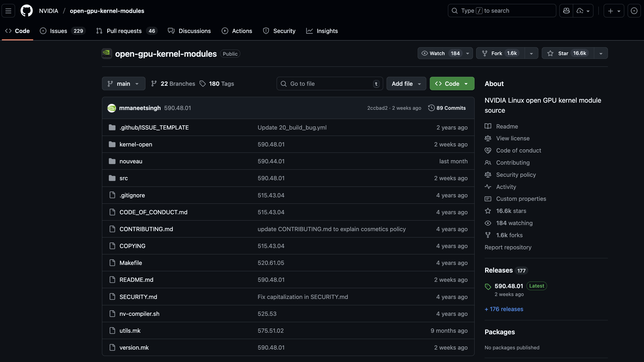The height and width of the screenshot is (362, 644).
Task: Open the kernel-open folder
Action: tap(136, 144)
